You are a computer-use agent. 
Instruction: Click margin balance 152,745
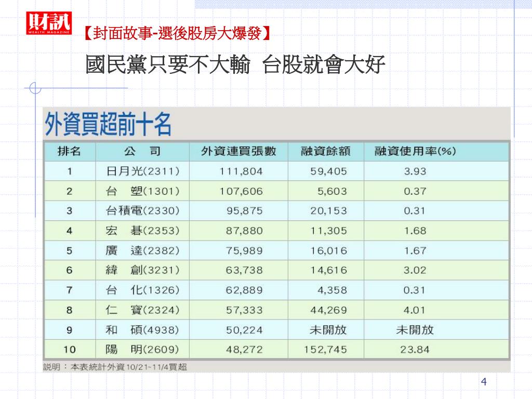325,350
